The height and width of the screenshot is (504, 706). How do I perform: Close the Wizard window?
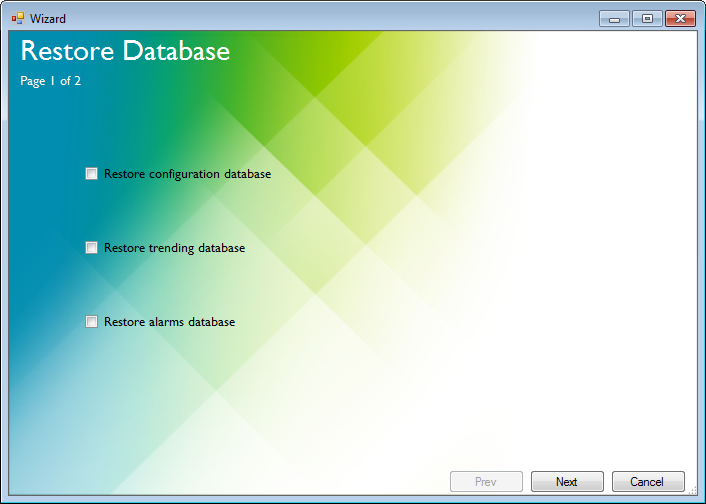[680, 19]
